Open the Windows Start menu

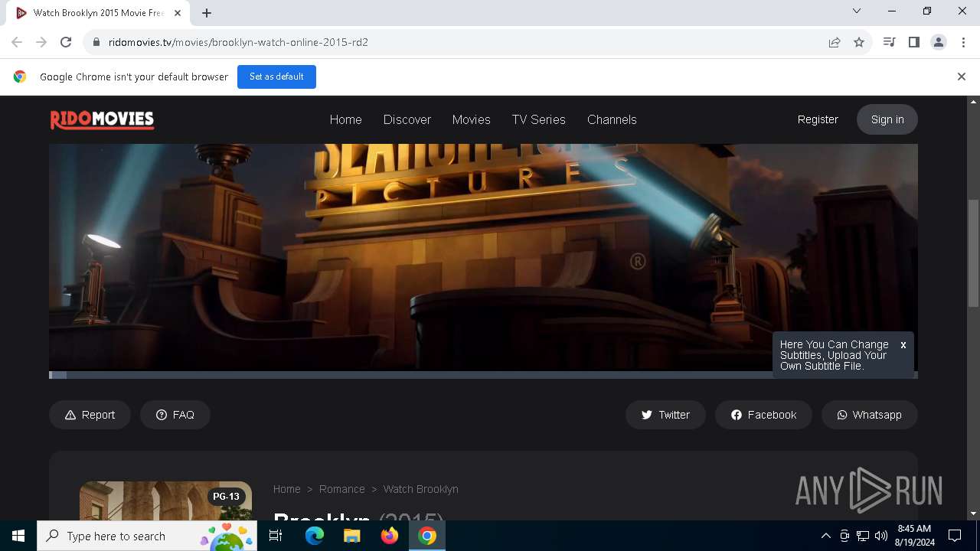point(18,536)
